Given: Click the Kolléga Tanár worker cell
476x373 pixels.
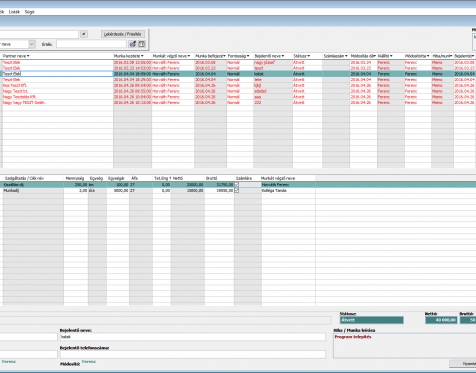Looking at the screenshot, I should (x=288, y=190).
